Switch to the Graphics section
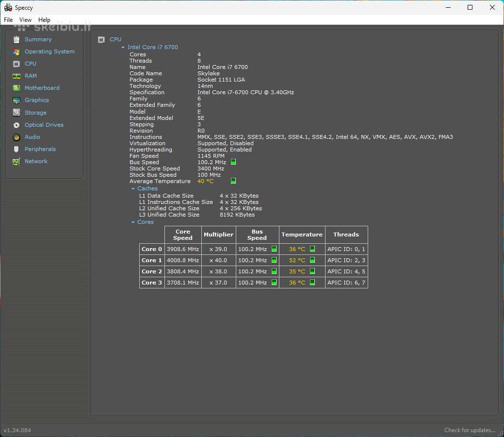504x437 pixels. click(x=37, y=100)
